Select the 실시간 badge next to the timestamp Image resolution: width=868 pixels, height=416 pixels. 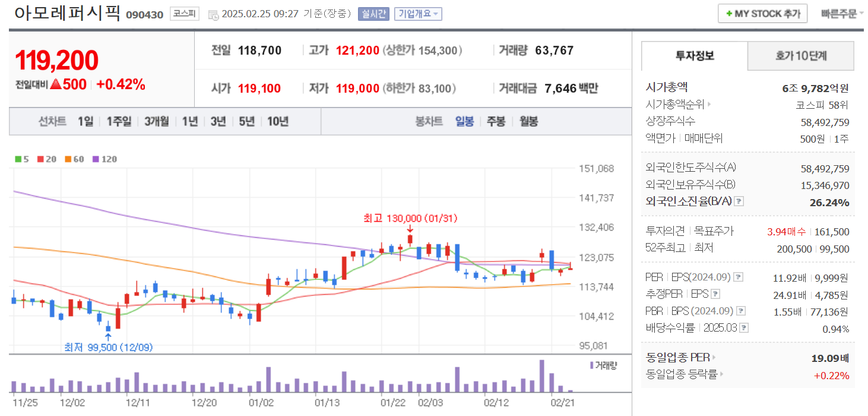point(374,14)
